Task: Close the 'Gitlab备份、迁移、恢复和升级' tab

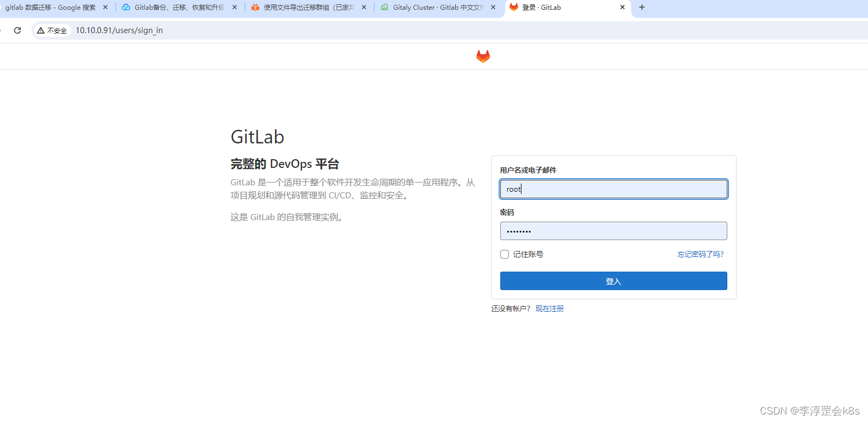Action: click(235, 7)
